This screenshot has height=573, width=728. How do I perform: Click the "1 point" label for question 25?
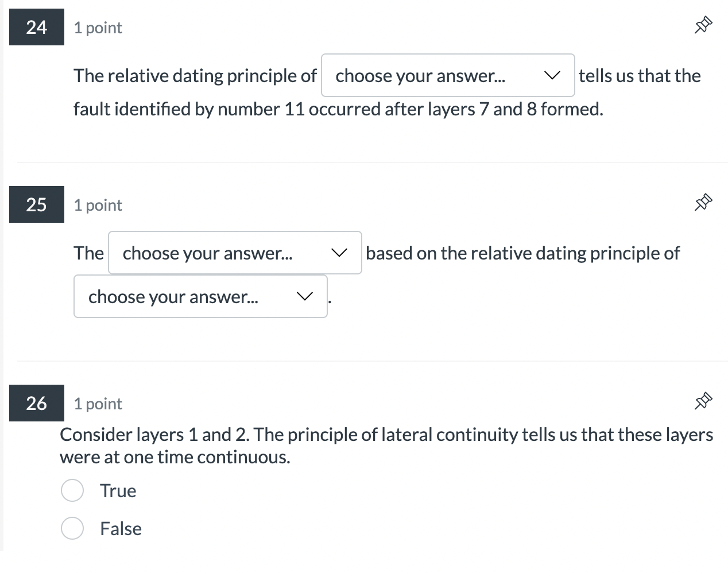pos(98,205)
